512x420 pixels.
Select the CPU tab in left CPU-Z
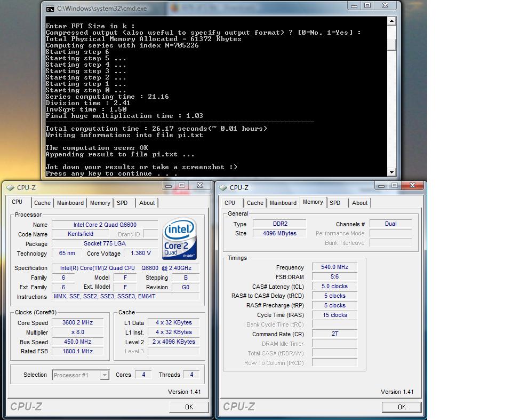click(x=17, y=202)
